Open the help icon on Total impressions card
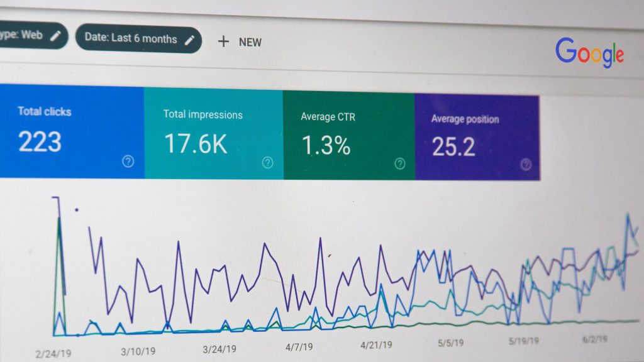This screenshot has width=644, height=362. (x=268, y=163)
